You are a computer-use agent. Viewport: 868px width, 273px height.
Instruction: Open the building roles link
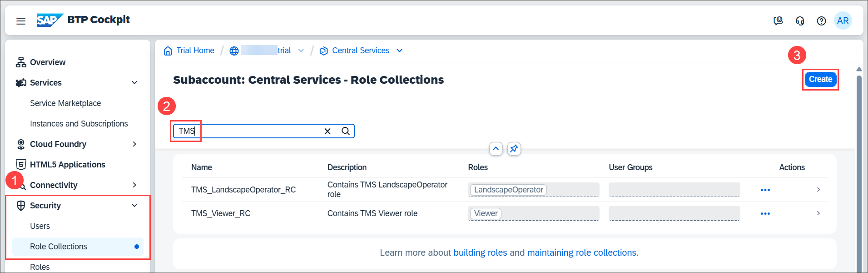480,253
